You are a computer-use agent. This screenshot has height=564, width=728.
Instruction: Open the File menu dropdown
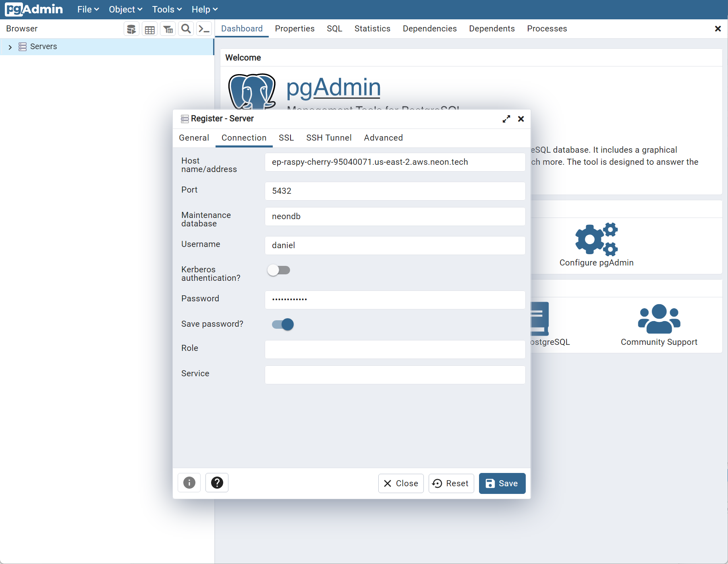[88, 9]
